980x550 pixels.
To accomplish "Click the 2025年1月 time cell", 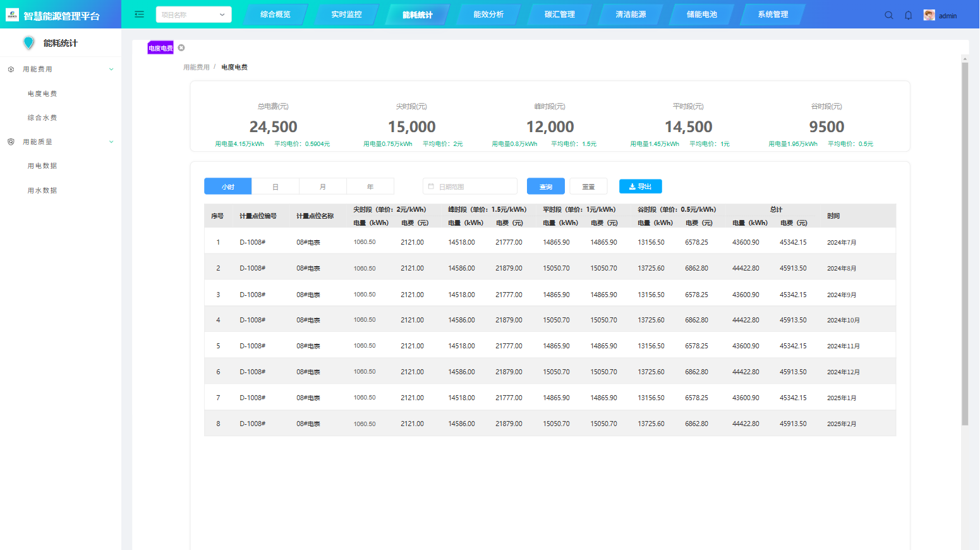I will pyautogui.click(x=842, y=398).
